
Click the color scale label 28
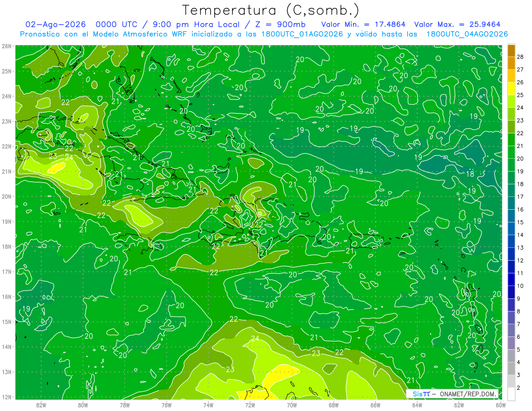520,56
